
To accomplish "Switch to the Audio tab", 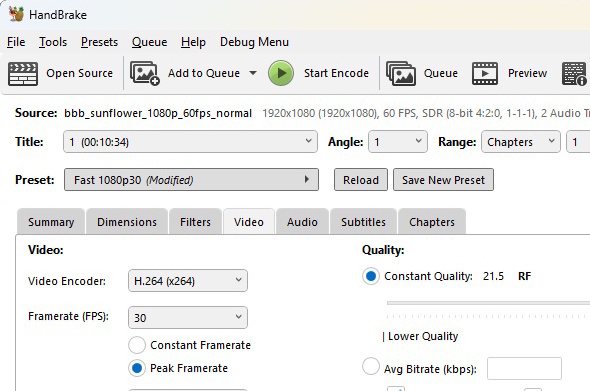I will pos(302,222).
